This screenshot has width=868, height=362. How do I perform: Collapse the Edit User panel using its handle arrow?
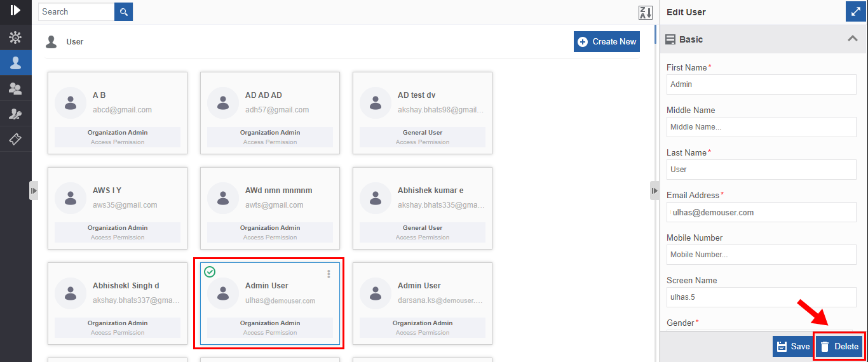tap(654, 191)
